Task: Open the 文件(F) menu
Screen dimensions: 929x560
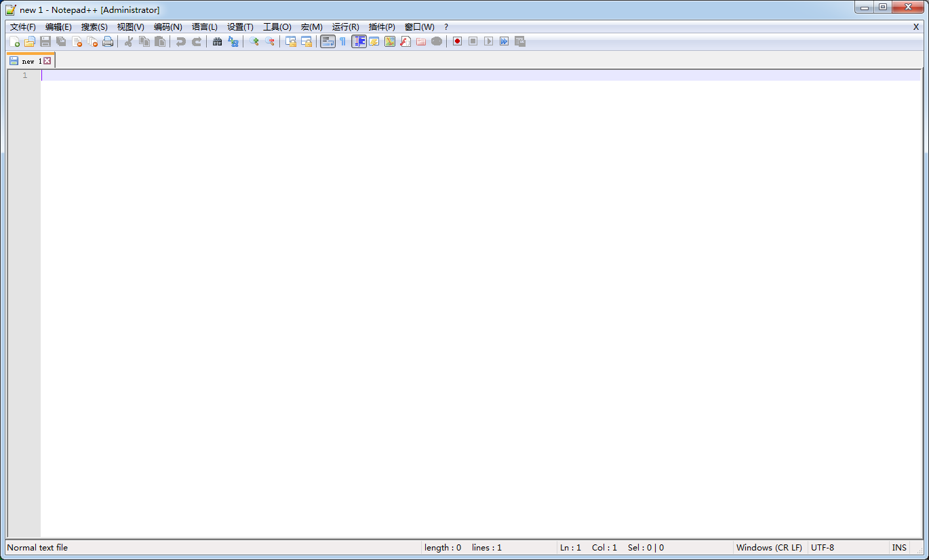Action: pyautogui.click(x=22, y=27)
